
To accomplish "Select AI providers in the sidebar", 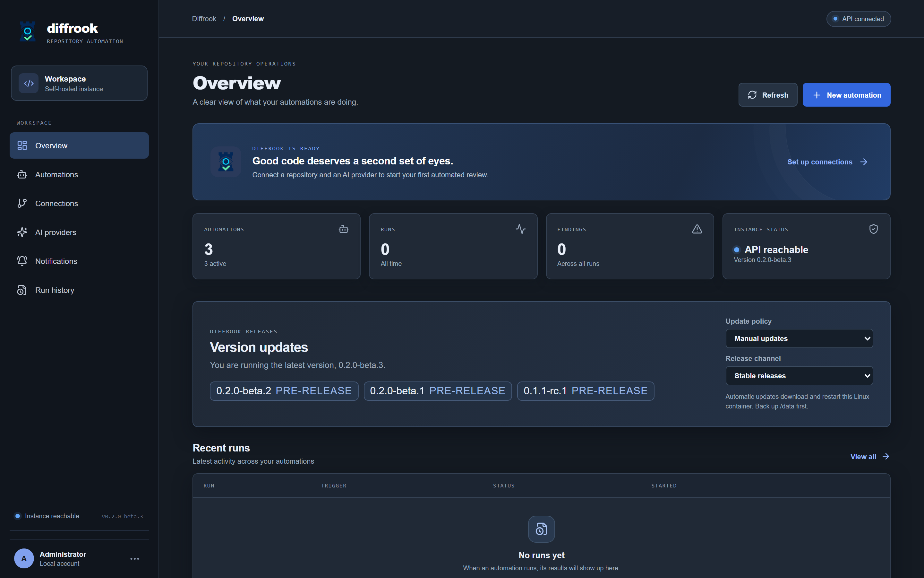I will coord(79,232).
